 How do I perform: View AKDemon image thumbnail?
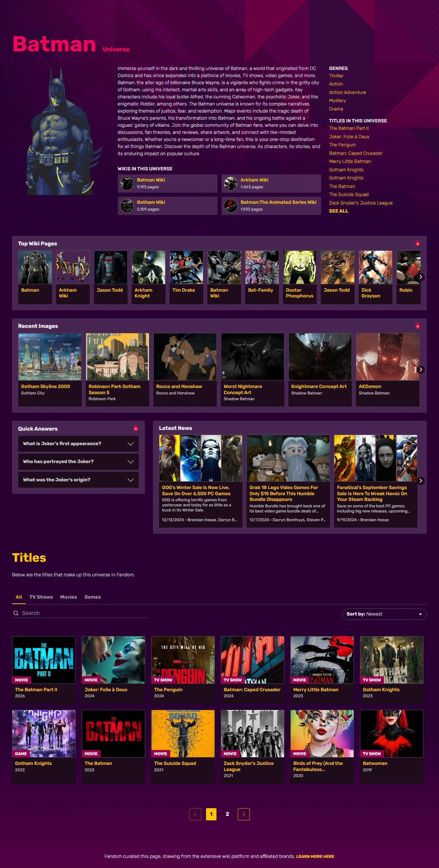point(388,357)
